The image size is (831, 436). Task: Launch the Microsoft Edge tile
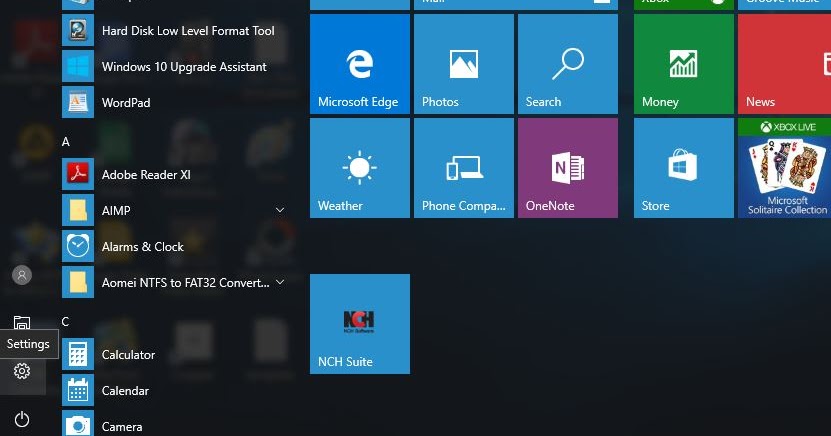tap(360, 64)
